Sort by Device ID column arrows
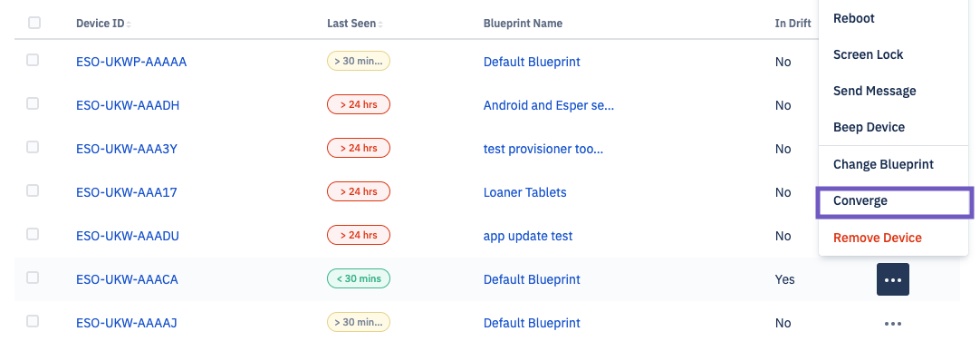The width and height of the screenshot is (980, 341). [129, 24]
